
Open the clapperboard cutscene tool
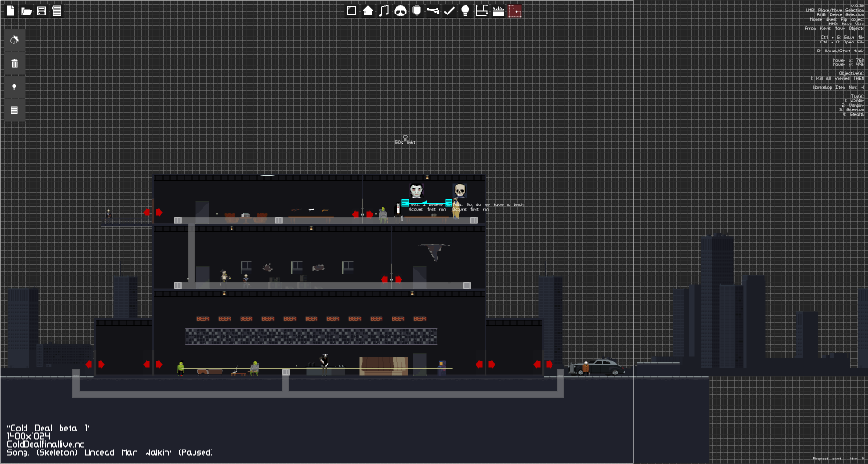pyautogui.click(x=498, y=11)
